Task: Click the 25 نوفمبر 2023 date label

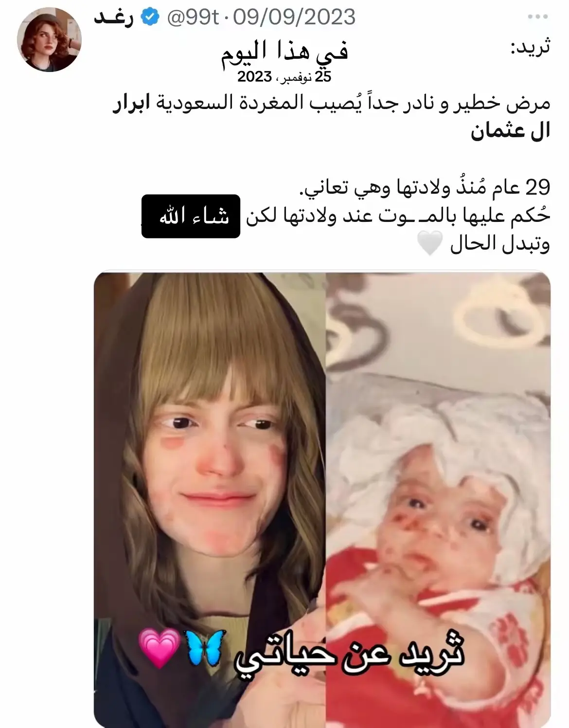Action: (x=284, y=76)
